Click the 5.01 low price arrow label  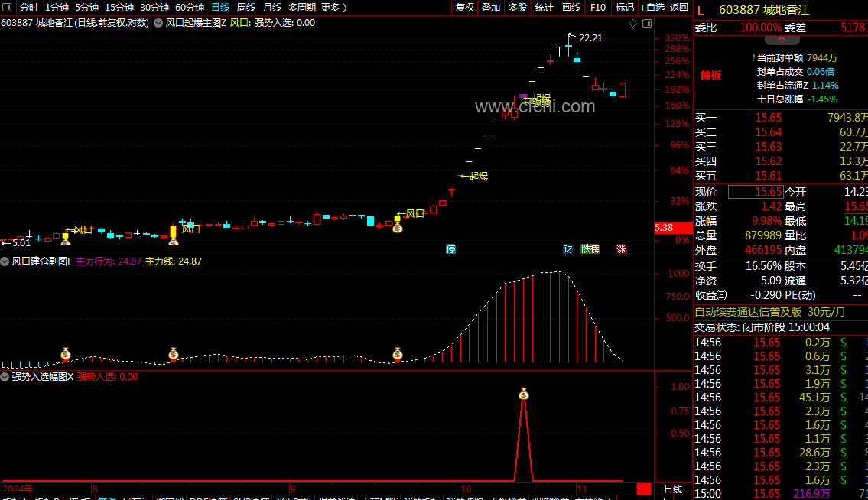(16, 243)
